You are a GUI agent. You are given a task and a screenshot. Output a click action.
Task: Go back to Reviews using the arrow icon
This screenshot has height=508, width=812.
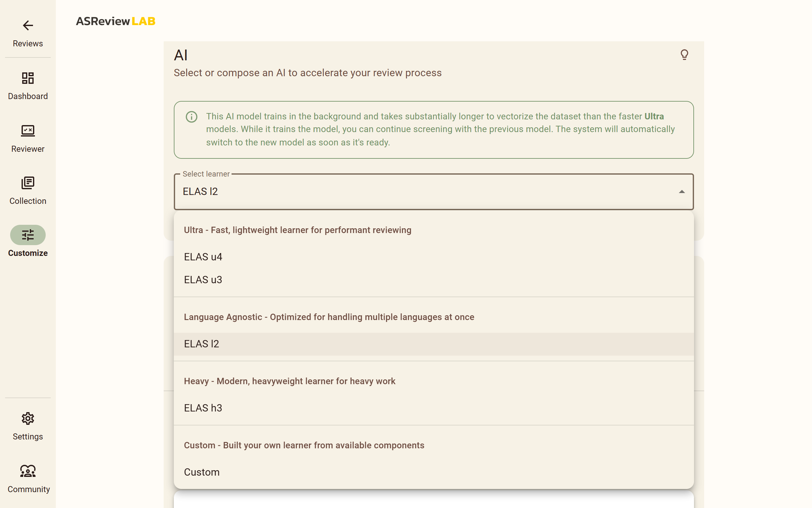pos(28,25)
